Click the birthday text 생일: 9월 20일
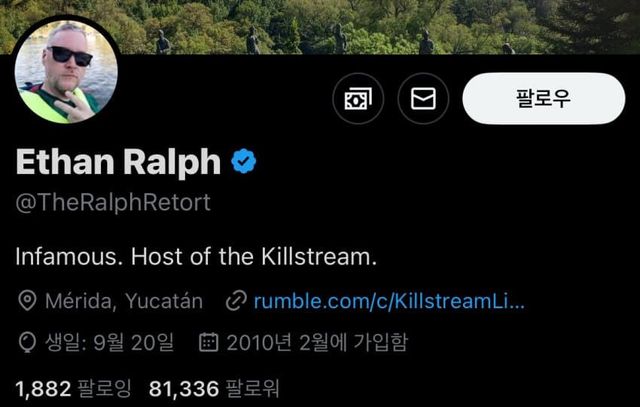Screen dimensions: 640x407 point(109,342)
